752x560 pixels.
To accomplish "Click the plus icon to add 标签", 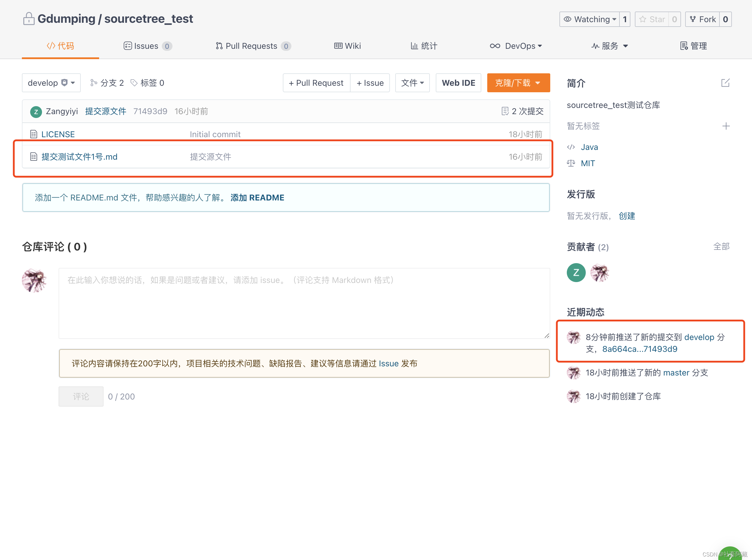I will (x=726, y=126).
